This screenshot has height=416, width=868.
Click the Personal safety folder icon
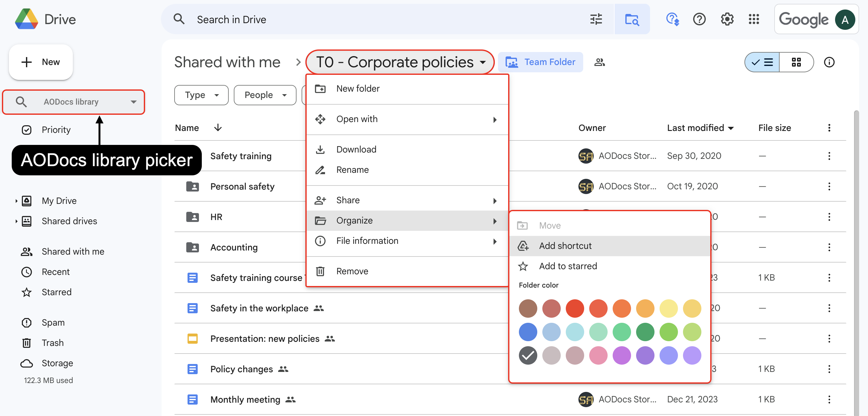coord(192,186)
